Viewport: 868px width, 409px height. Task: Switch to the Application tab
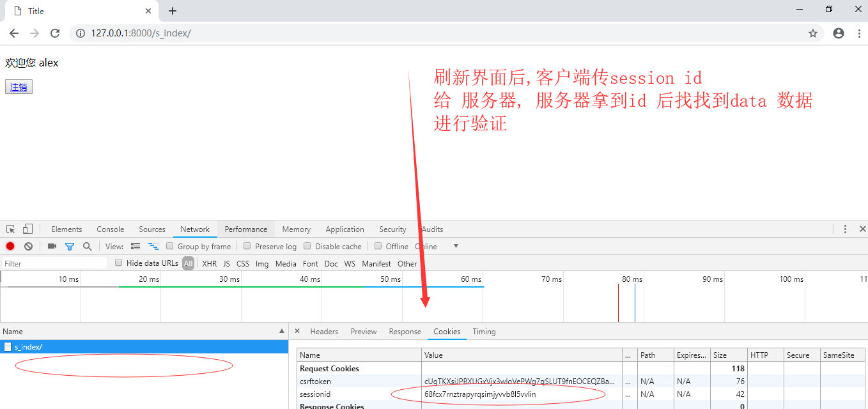click(x=345, y=229)
